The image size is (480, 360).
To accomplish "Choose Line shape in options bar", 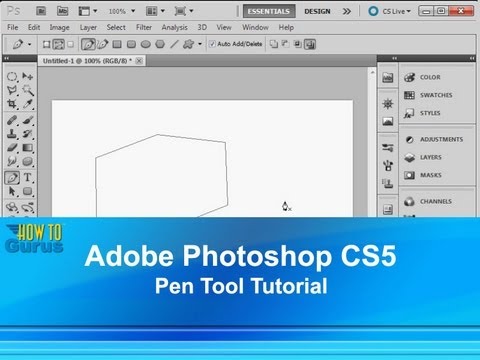I will click(174, 44).
